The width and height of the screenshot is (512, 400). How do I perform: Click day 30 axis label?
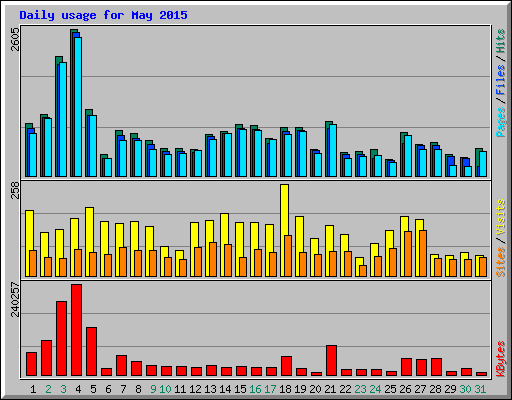tap(465, 389)
